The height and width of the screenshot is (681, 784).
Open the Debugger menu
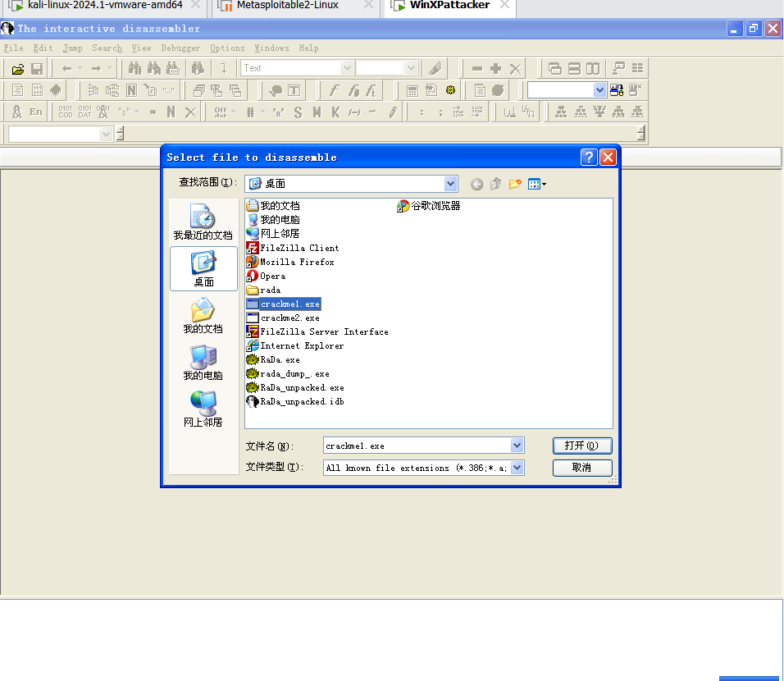tap(180, 48)
